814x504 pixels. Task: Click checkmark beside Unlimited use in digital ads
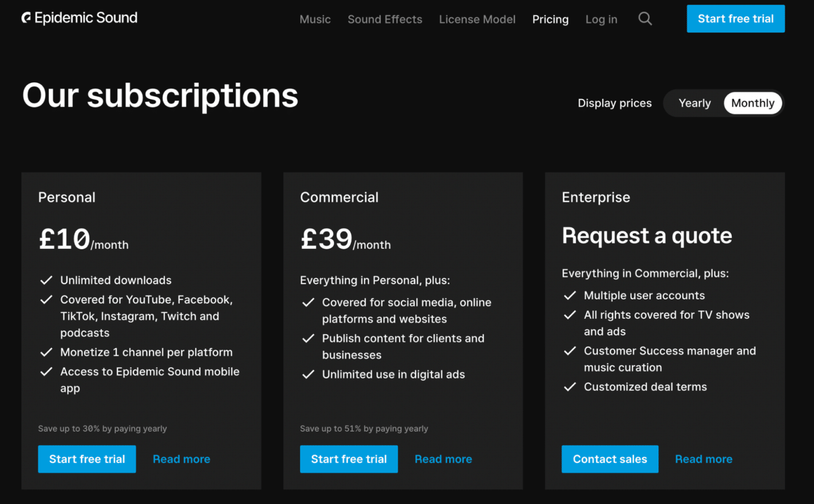tap(308, 374)
